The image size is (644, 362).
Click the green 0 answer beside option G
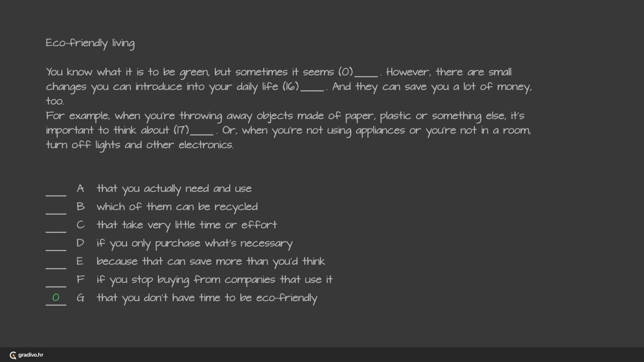pos(56,298)
